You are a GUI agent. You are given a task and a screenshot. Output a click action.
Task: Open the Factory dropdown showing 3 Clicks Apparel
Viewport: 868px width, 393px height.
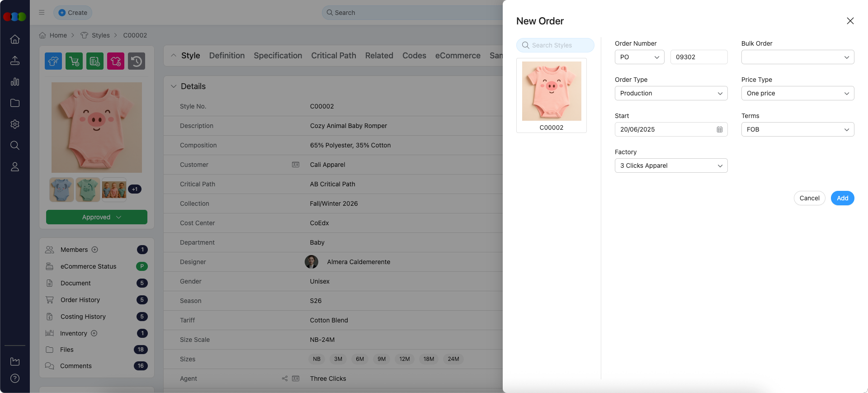pos(671,166)
